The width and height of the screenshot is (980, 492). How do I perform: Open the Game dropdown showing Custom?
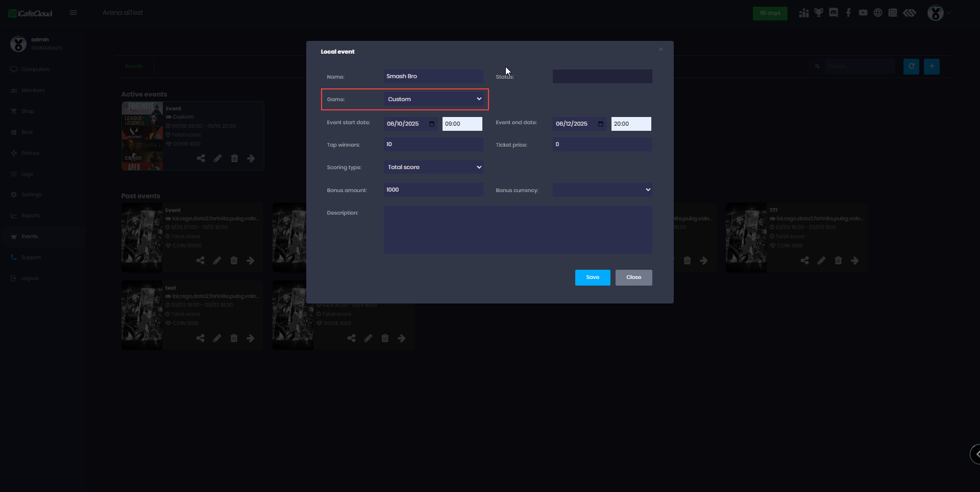point(433,99)
